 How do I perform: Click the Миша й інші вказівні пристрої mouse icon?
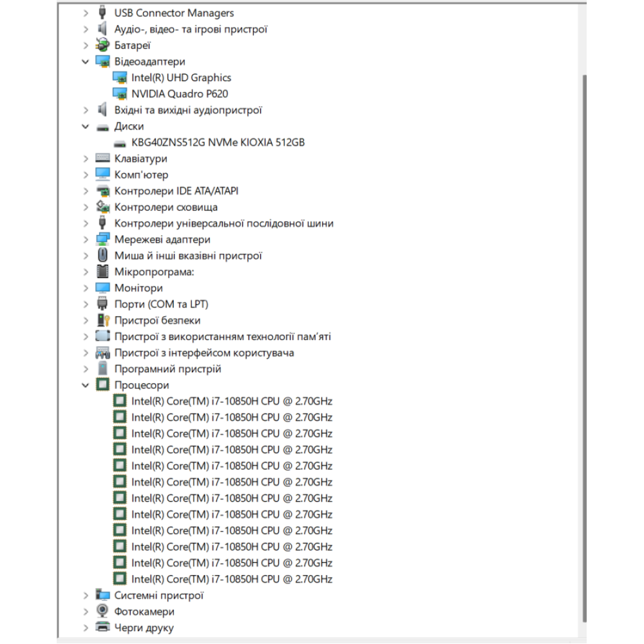click(102, 256)
